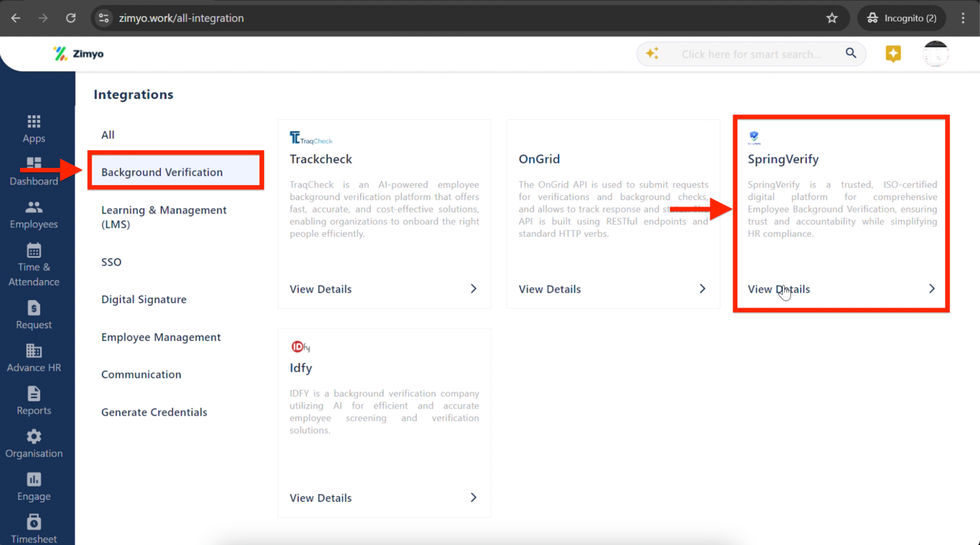Open Engage module icon

coord(34,480)
